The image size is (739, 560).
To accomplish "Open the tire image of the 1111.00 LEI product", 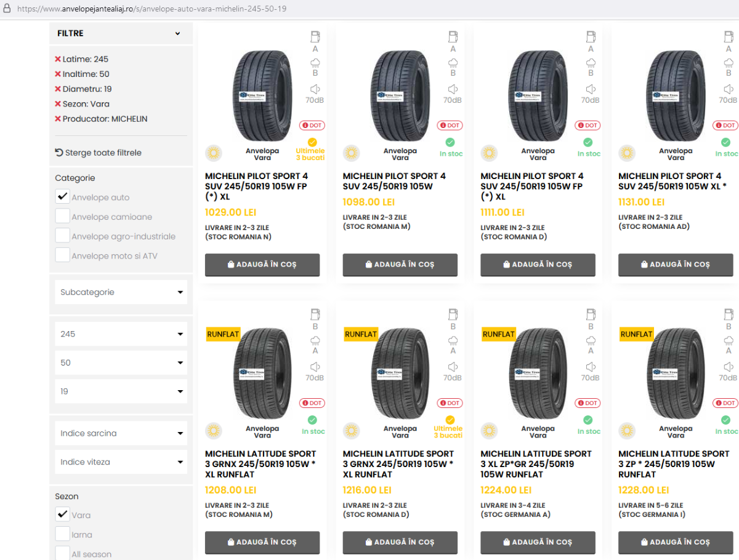I will tap(538, 96).
